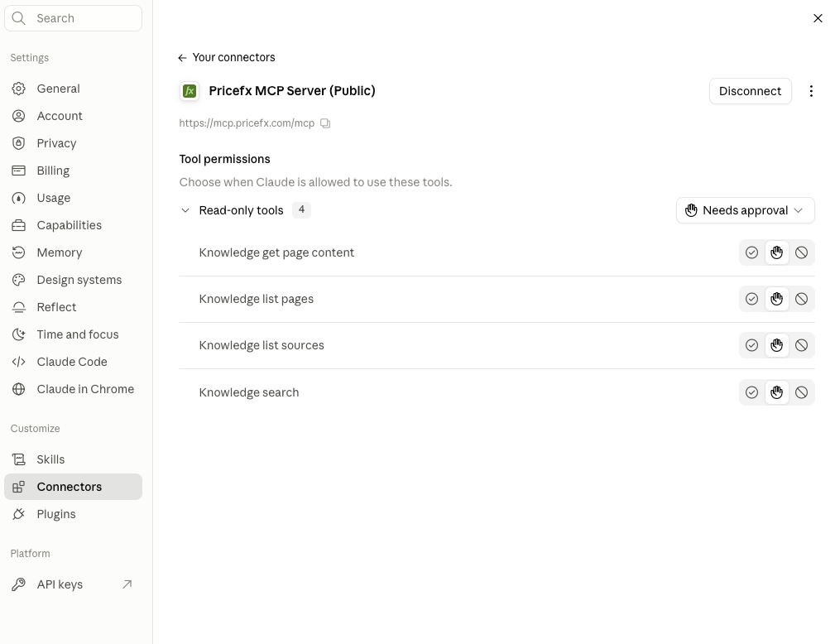
Task: Click the Pricefx connector logo icon
Action: 190,91
